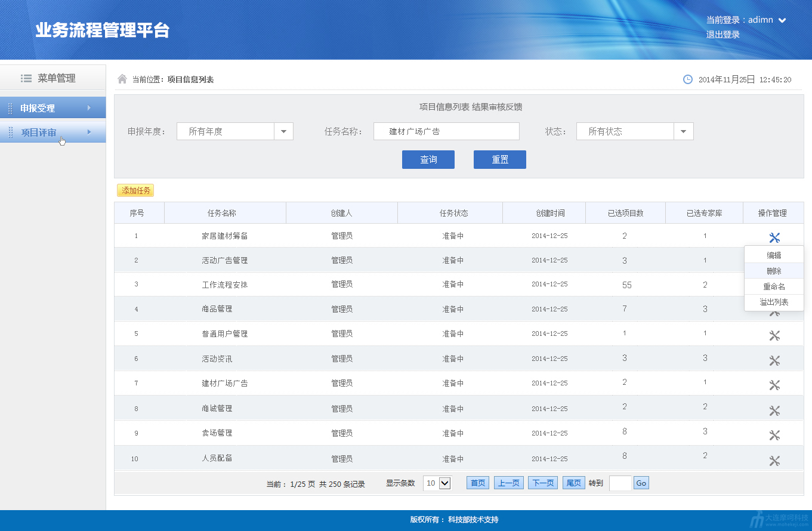Click the 操作管理 column header
This screenshot has width=812, height=531.
pos(773,213)
